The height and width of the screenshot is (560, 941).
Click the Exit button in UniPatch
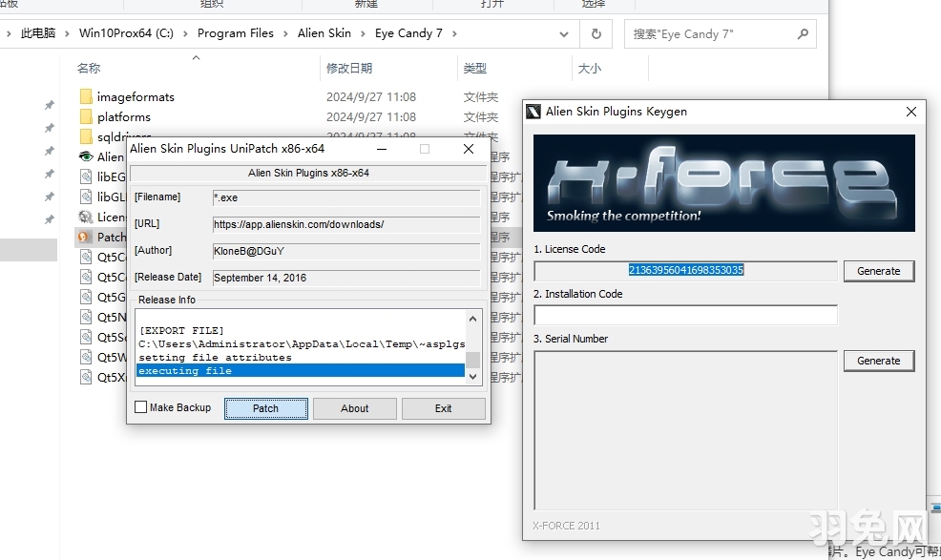pyautogui.click(x=443, y=408)
